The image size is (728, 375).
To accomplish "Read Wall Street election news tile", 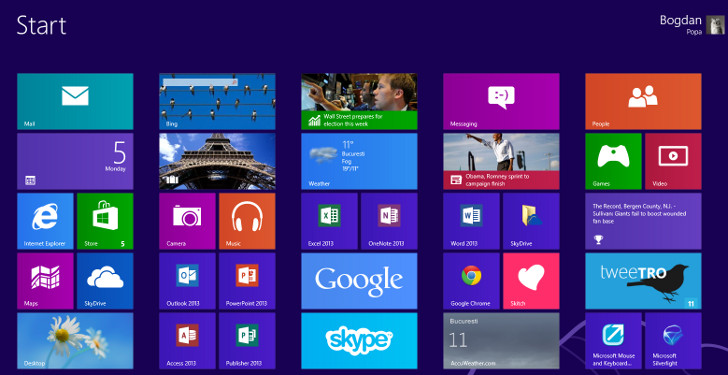I will click(x=359, y=101).
